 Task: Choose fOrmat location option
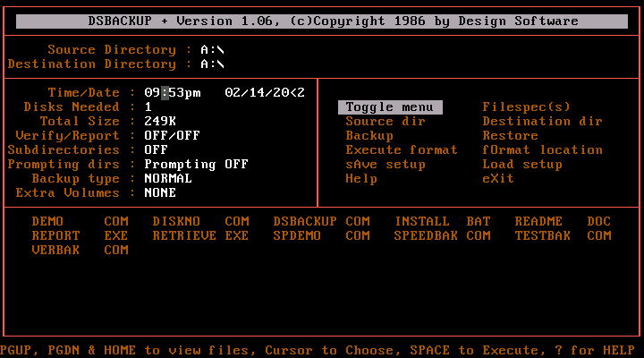(542, 150)
